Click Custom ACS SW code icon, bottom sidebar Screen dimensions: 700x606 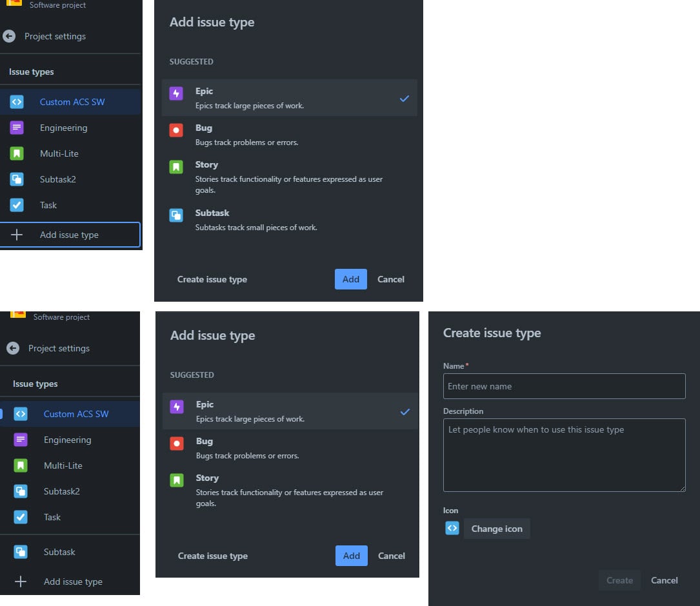21,414
